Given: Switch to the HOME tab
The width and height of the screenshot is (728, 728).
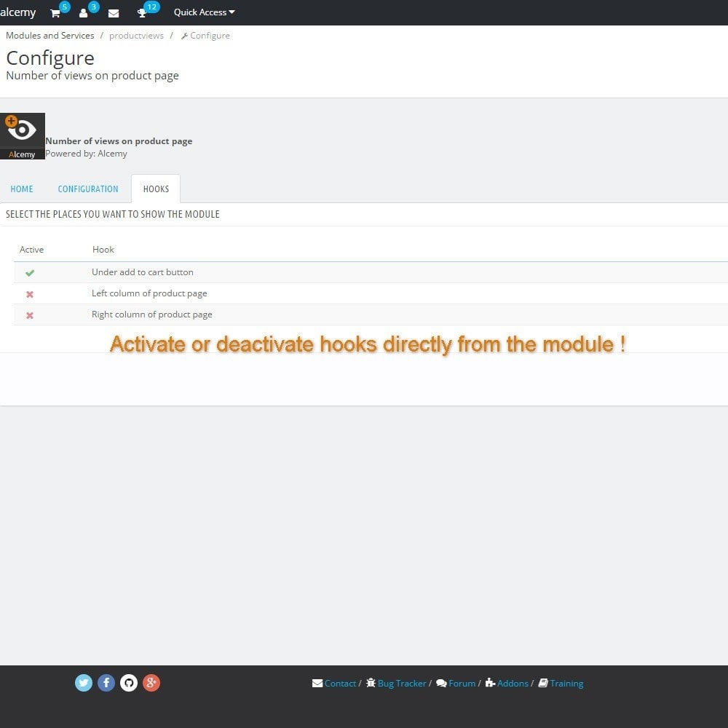Looking at the screenshot, I should [x=22, y=189].
